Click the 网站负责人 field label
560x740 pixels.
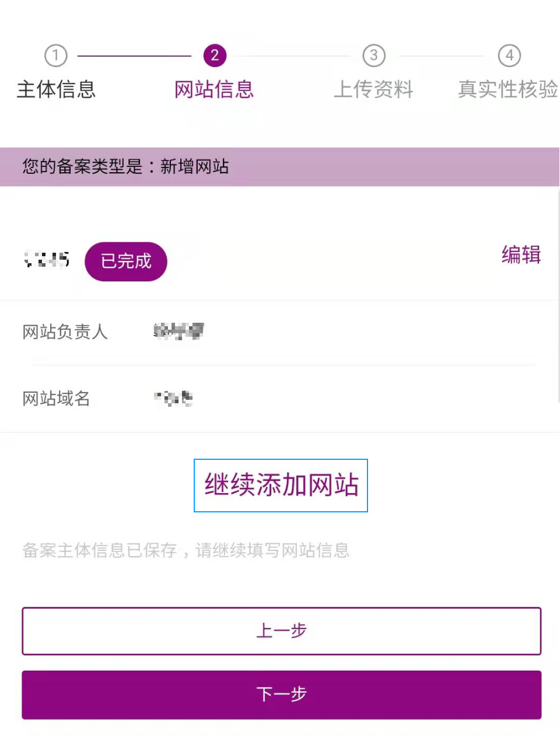[x=65, y=332]
